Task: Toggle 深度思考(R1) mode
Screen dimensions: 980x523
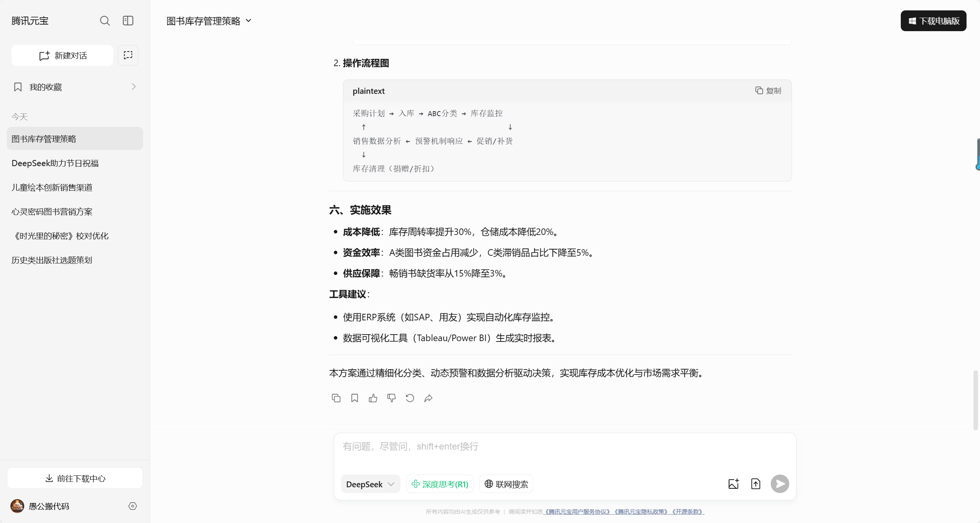Action: coord(440,484)
